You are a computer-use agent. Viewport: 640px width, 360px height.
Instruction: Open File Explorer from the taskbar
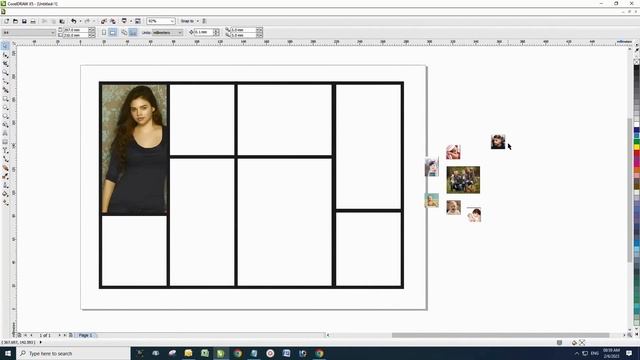point(188,353)
